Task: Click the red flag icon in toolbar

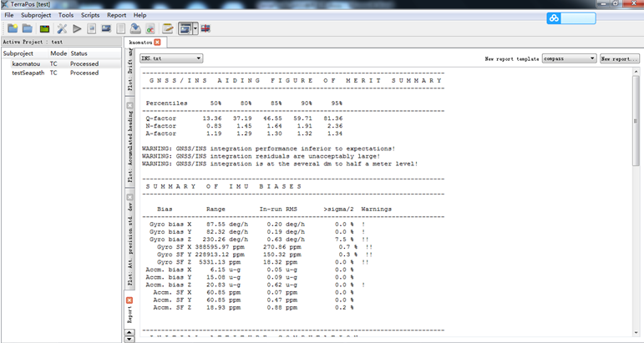Action: tap(205, 28)
